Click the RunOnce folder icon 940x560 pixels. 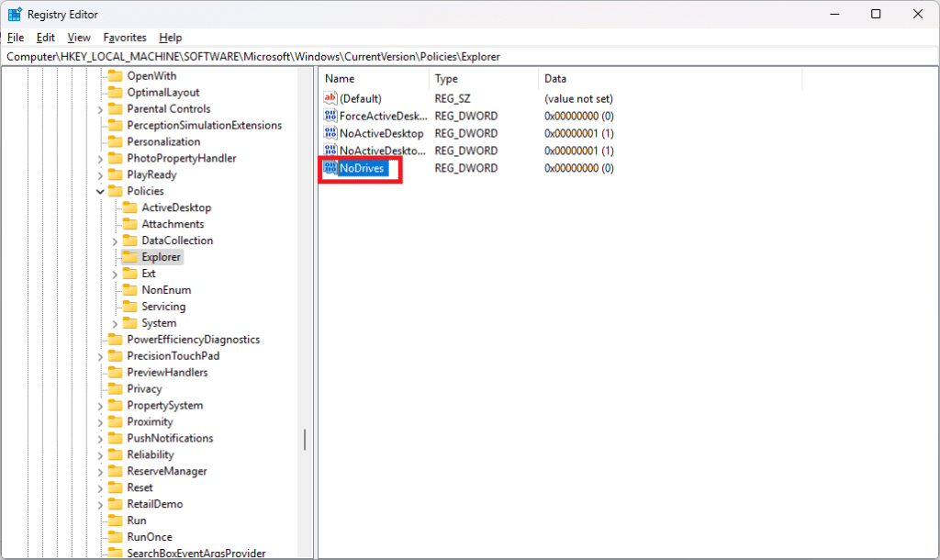115,537
